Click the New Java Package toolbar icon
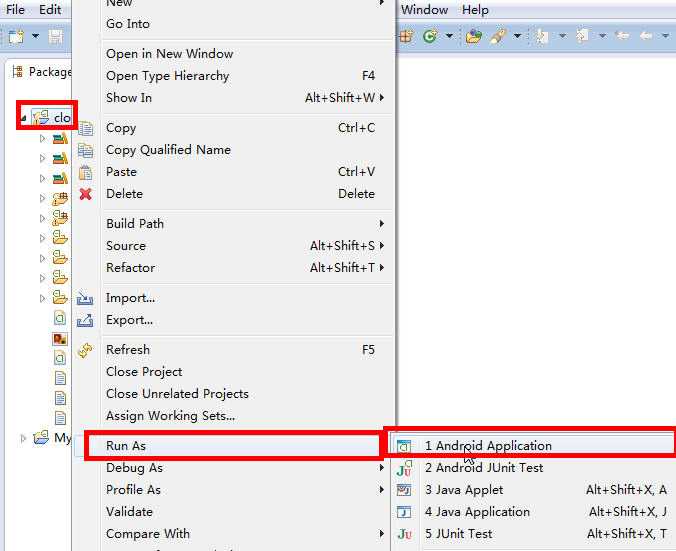This screenshot has height=551, width=676. click(x=406, y=36)
